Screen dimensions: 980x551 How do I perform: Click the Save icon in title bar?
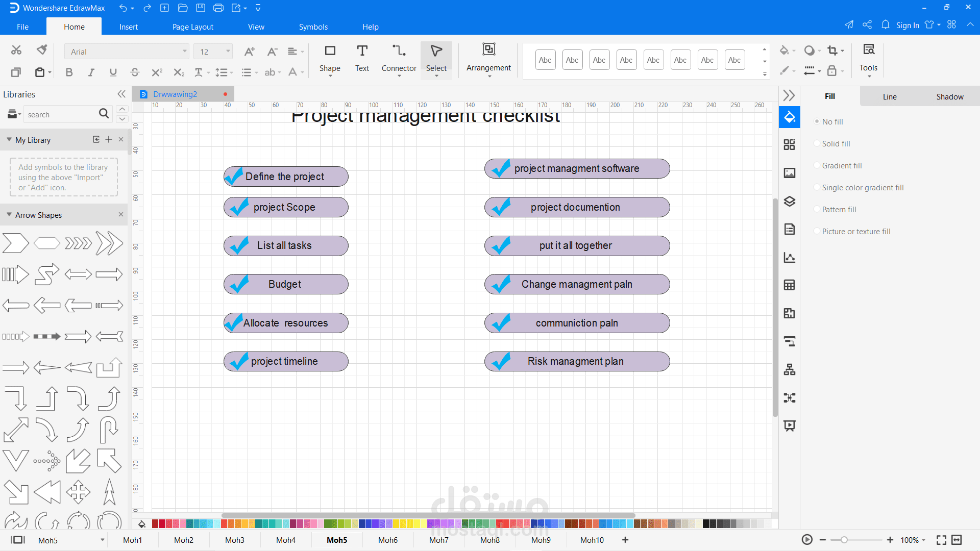click(201, 8)
